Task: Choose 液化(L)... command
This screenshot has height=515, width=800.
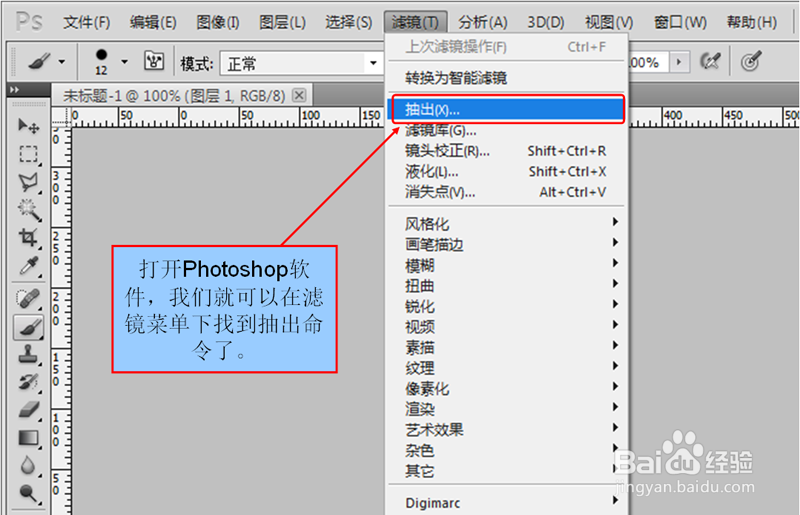Action: coord(506,171)
